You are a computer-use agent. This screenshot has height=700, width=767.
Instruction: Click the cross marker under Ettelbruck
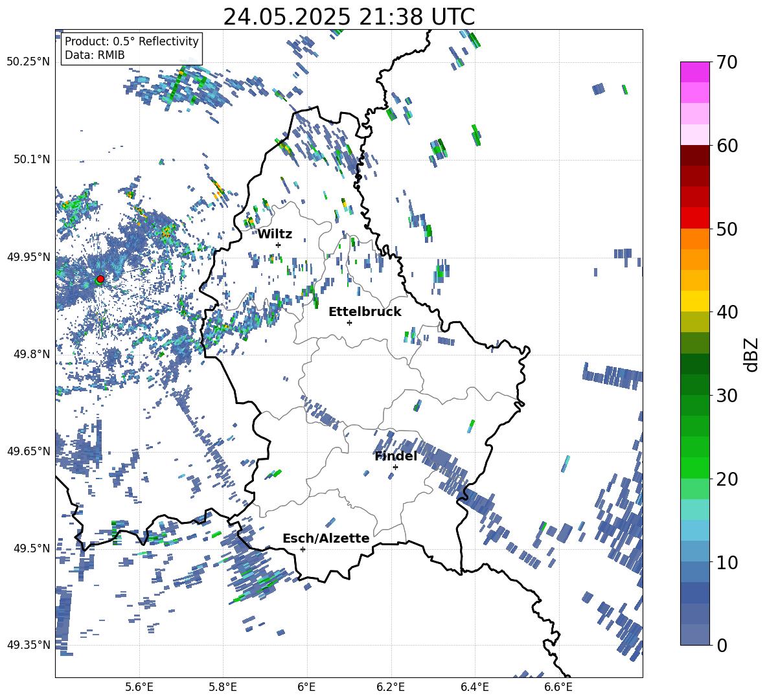[349, 322]
